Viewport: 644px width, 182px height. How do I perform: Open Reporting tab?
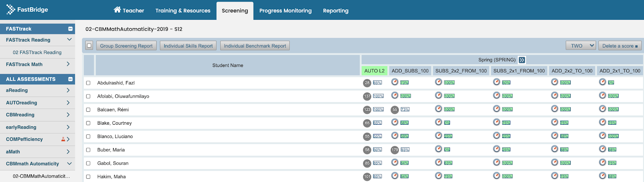336,10
